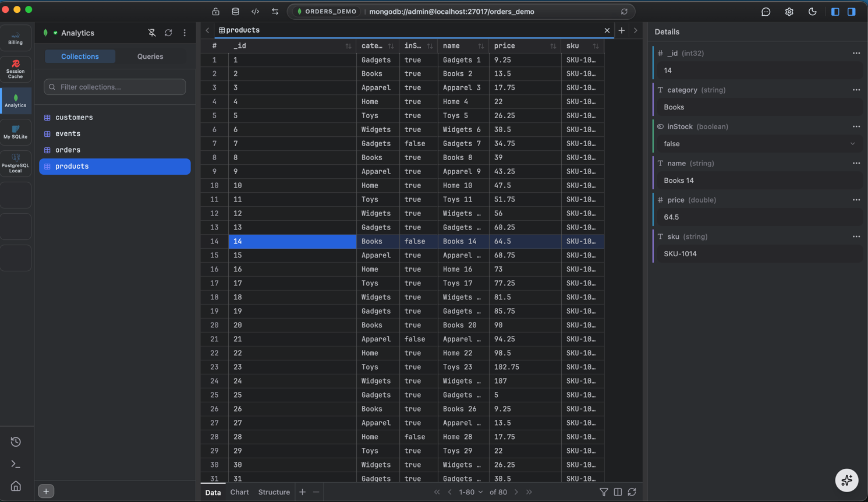Add a new connection with plus button

point(46,492)
